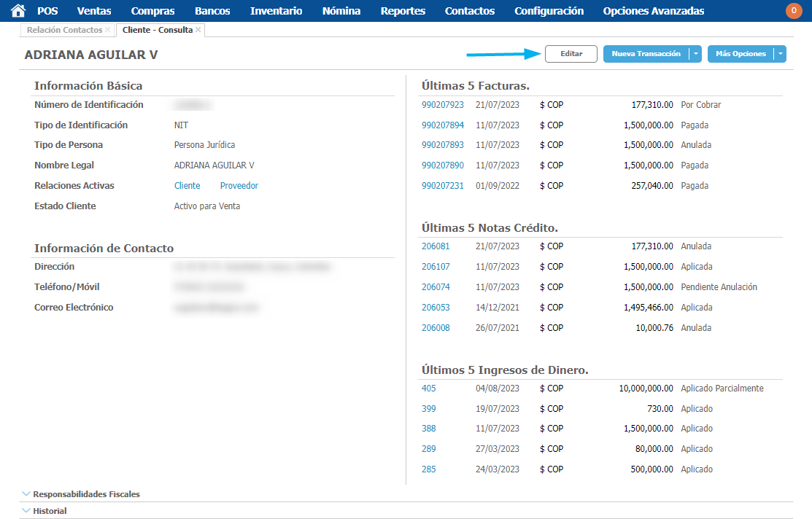The height and width of the screenshot is (519, 812).
Task: Open invoice 990207923
Action: (x=443, y=105)
